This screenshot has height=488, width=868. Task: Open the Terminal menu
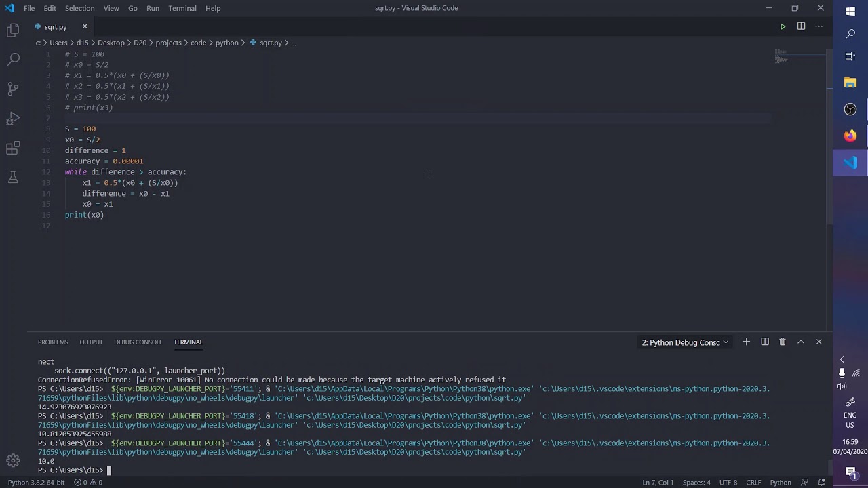coord(182,8)
